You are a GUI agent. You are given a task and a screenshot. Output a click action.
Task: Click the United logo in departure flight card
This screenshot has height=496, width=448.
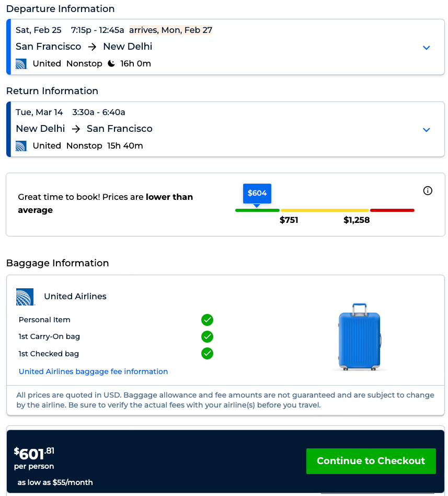tap(21, 64)
